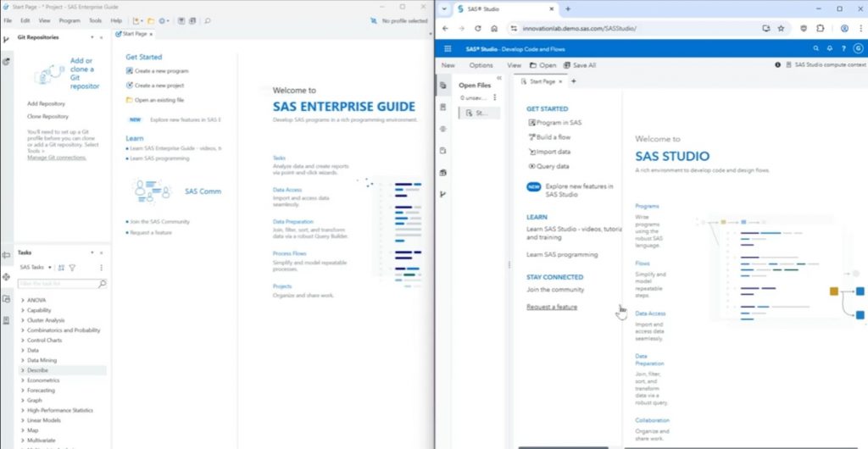Click the SAS Studio help question mark icon
This screenshot has width=868, height=449.
843,48
